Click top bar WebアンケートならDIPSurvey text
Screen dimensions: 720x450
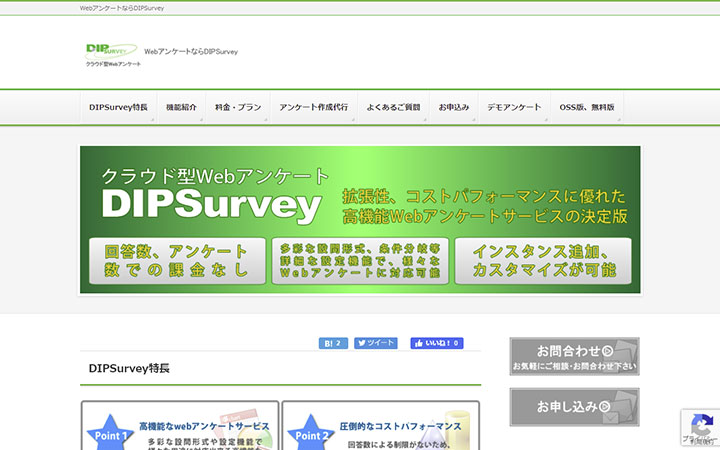(x=122, y=8)
